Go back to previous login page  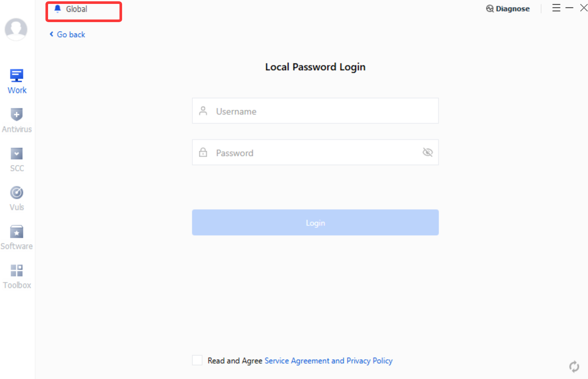67,35
